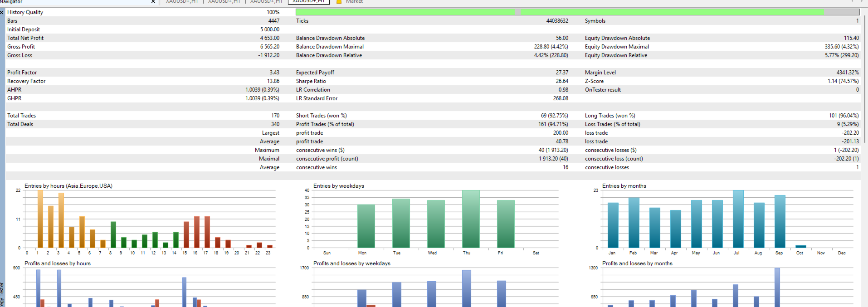
Task: Click the average profit trade value '40.78'
Action: click(x=562, y=141)
